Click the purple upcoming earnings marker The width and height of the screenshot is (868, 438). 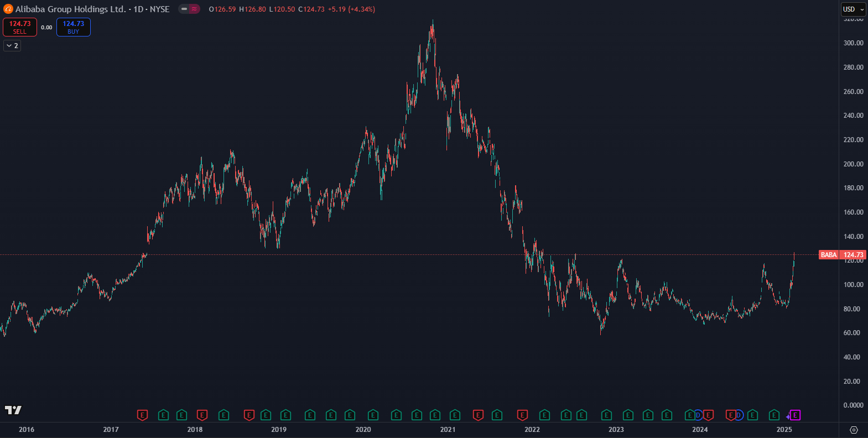[x=796, y=415]
